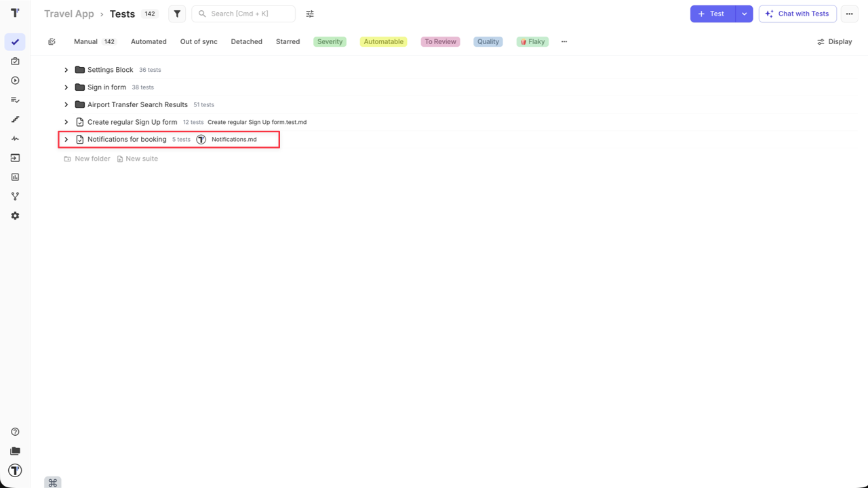Screen dimensions: 868x488
Task: Select the branching version-control icon in sidebar
Action: (x=15, y=196)
